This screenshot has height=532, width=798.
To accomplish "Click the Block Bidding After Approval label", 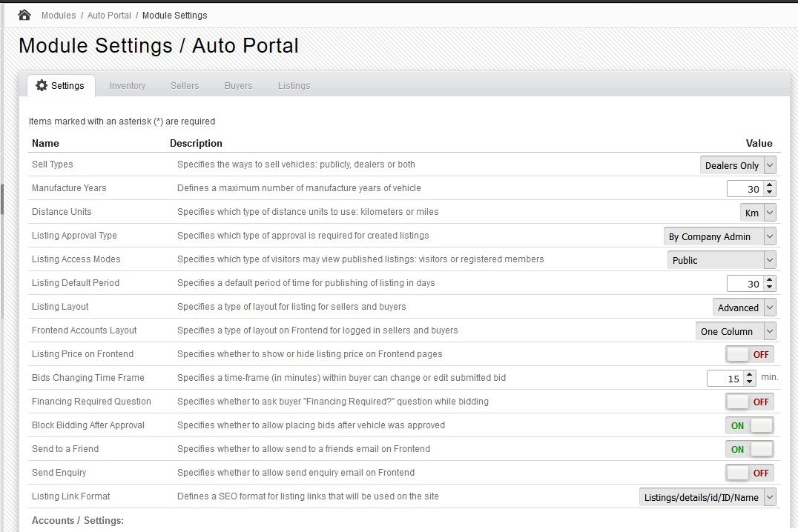I will click(88, 425).
